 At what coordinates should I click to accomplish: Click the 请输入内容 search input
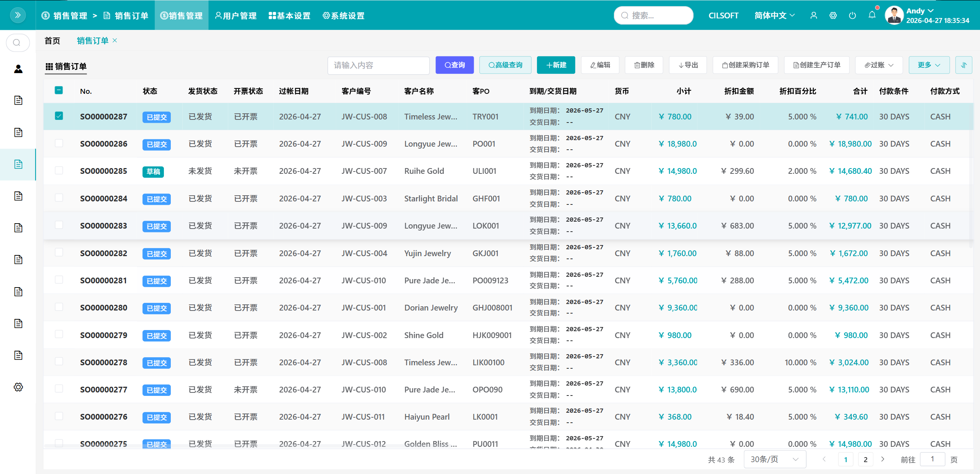378,65
